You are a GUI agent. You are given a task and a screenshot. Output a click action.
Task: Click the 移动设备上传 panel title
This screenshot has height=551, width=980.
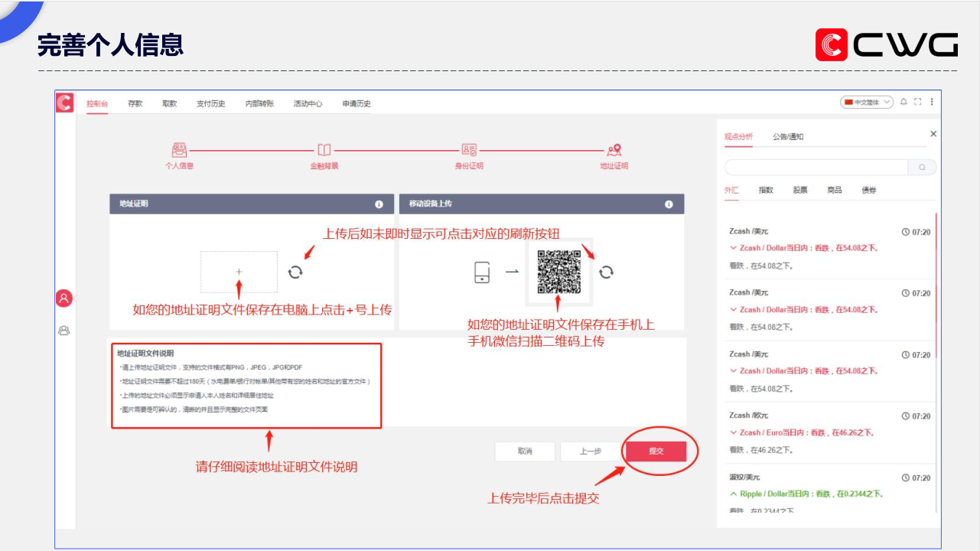(431, 204)
